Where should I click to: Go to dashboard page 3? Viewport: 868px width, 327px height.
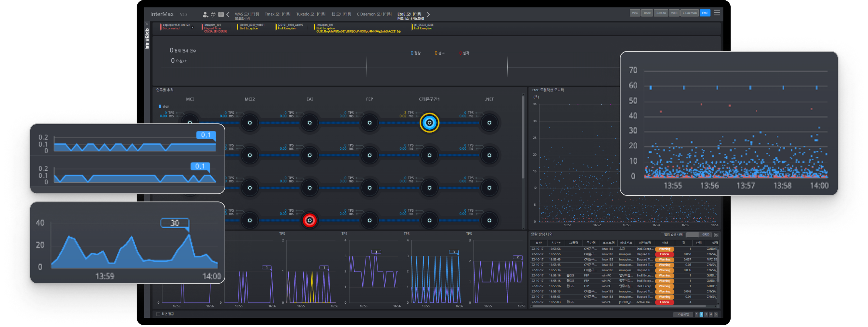(x=706, y=314)
